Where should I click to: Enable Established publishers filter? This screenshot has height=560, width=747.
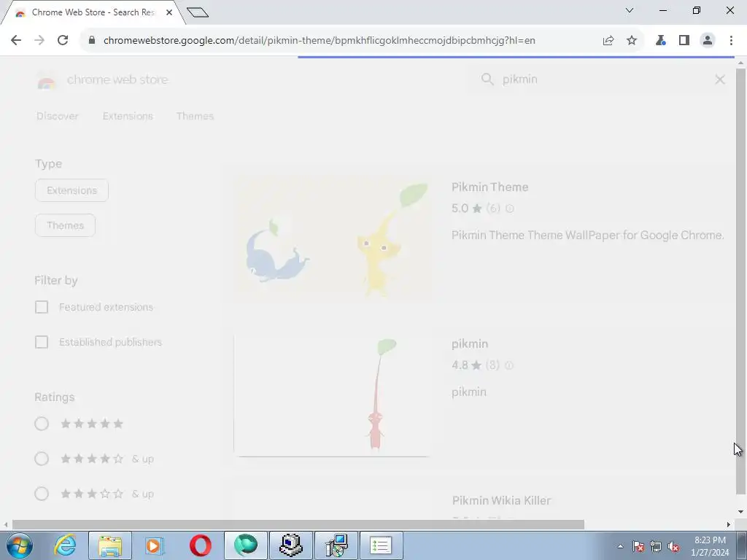pyautogui.click(x=42, y=343)
